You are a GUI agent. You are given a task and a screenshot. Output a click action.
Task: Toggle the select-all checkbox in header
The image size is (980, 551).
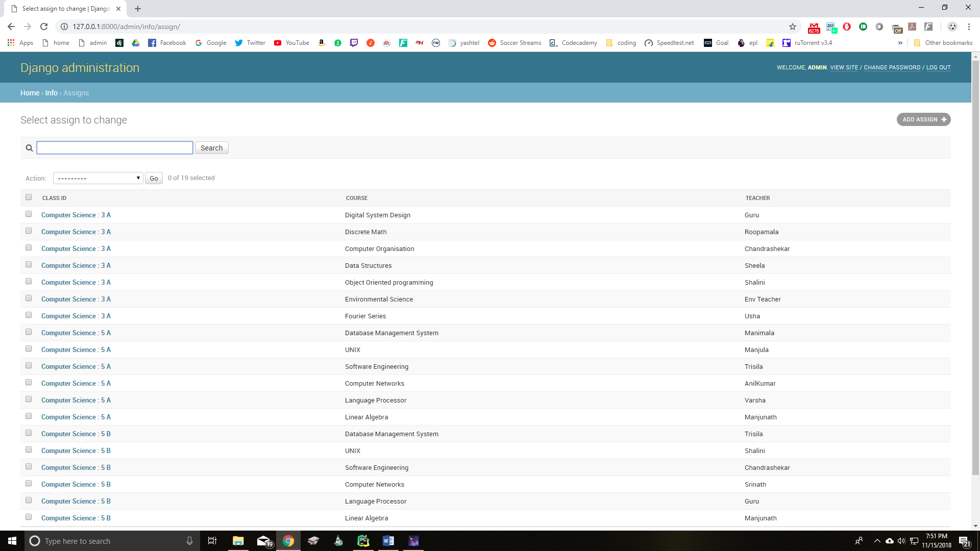(x=29, y=197)
